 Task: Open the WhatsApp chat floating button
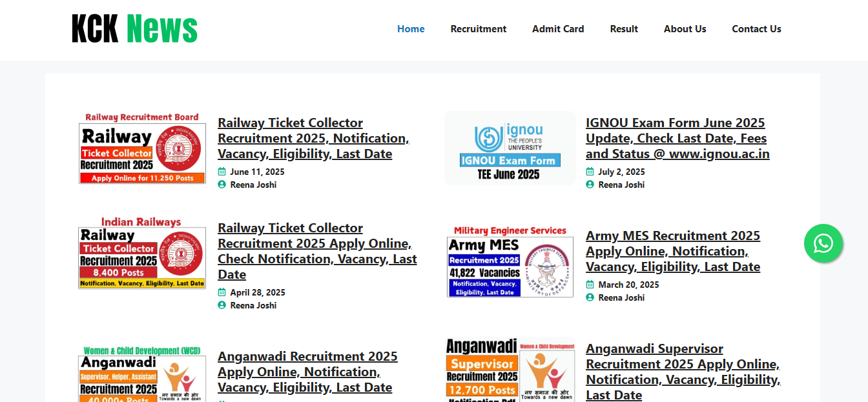pos(823,243)
